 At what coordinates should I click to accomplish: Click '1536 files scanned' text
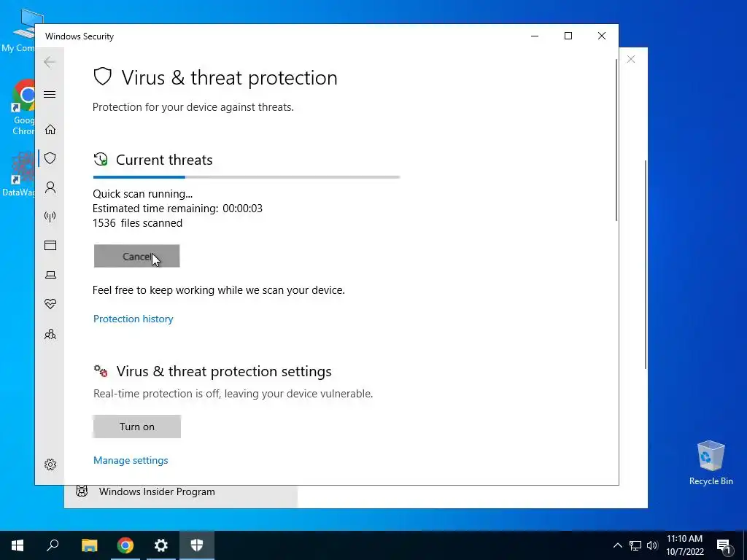pyautogui.click(x=137, y=223)
